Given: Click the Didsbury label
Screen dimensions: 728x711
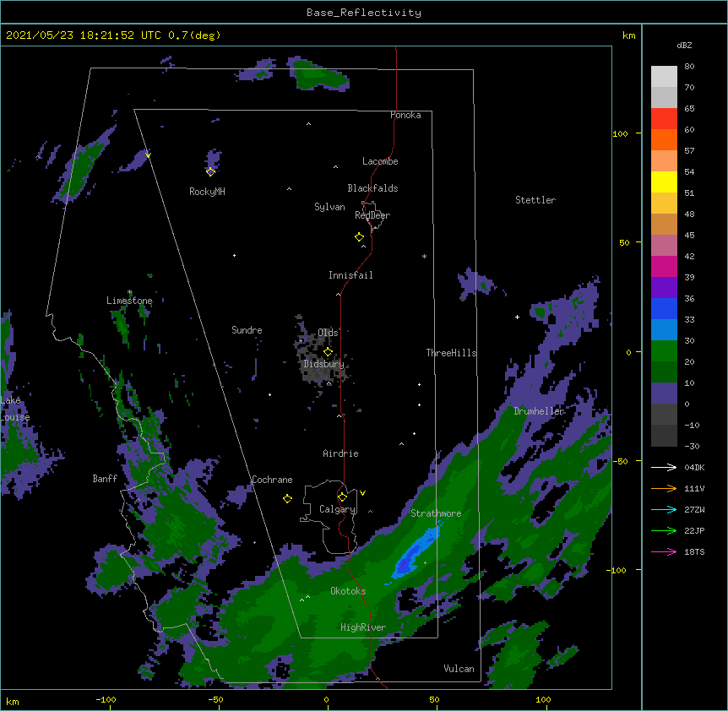Looking at the screenshot, I should (324, 364).
